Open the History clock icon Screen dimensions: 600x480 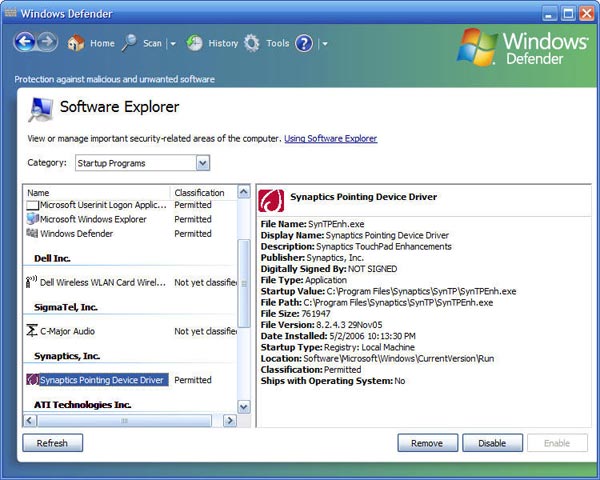194,43
